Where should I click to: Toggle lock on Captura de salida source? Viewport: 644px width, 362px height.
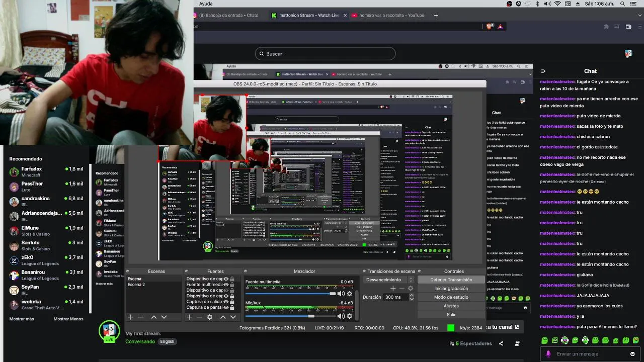232,302
